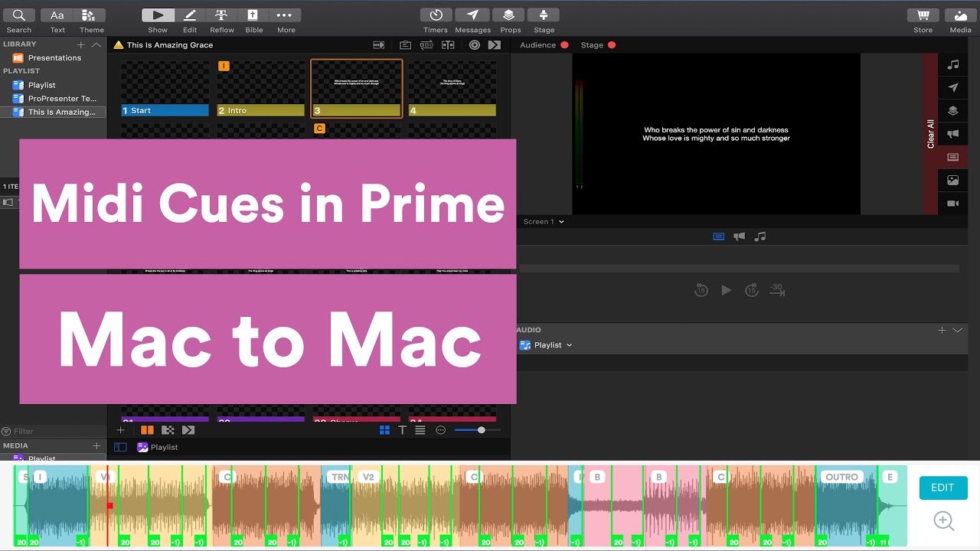This screenshot has height=551, width=980.
Task: Click the go to next icon in header
Action: pos(495,45)
